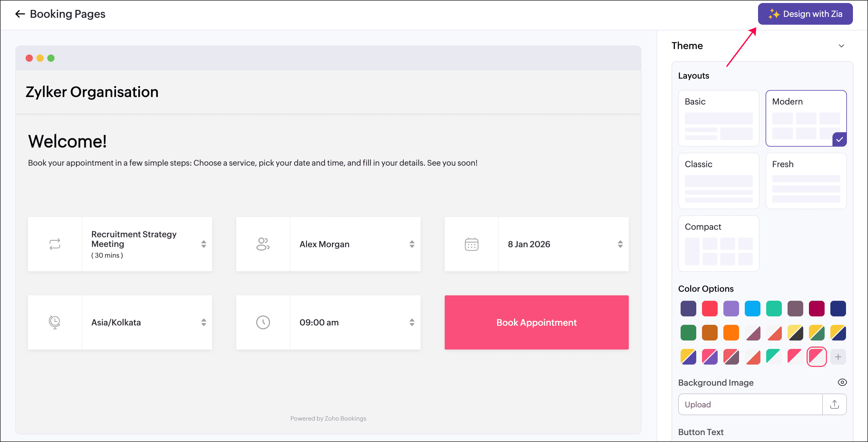Click the staff people icon
868x442 pixels.
point(263,244)
